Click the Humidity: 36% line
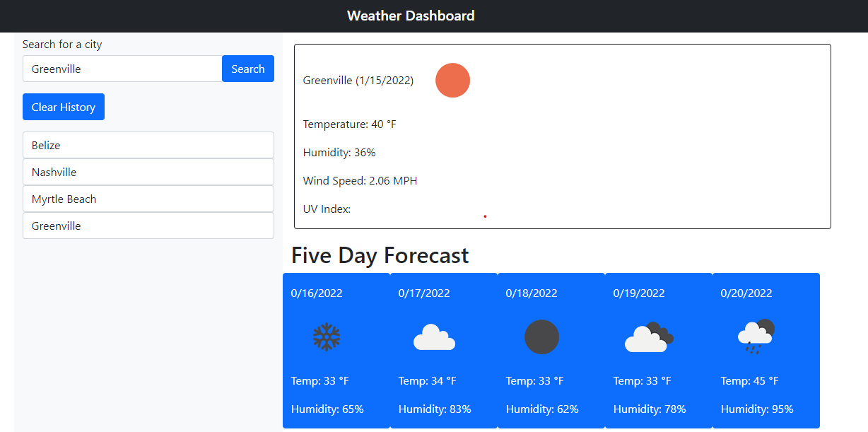868x432 pixels. pyautogui.click(x=339, y=153)
